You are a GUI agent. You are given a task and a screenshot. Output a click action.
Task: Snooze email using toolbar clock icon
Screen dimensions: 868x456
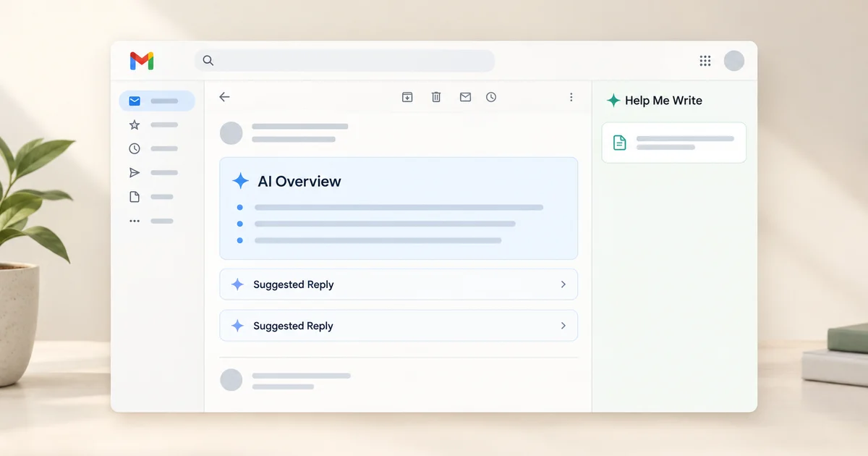[491, 97]
